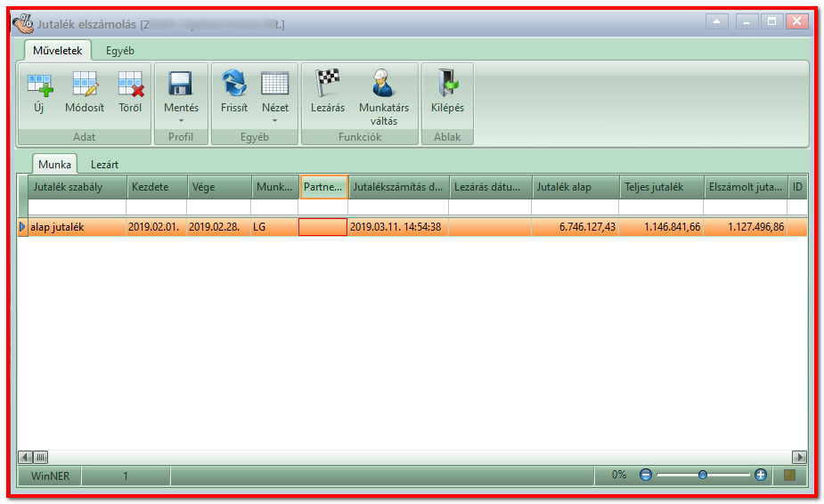Image resolution: width=824 pixels, height=504 pixels.
Task: Collapse the ribbon with the up arrow button
Action: coord(717,21)
